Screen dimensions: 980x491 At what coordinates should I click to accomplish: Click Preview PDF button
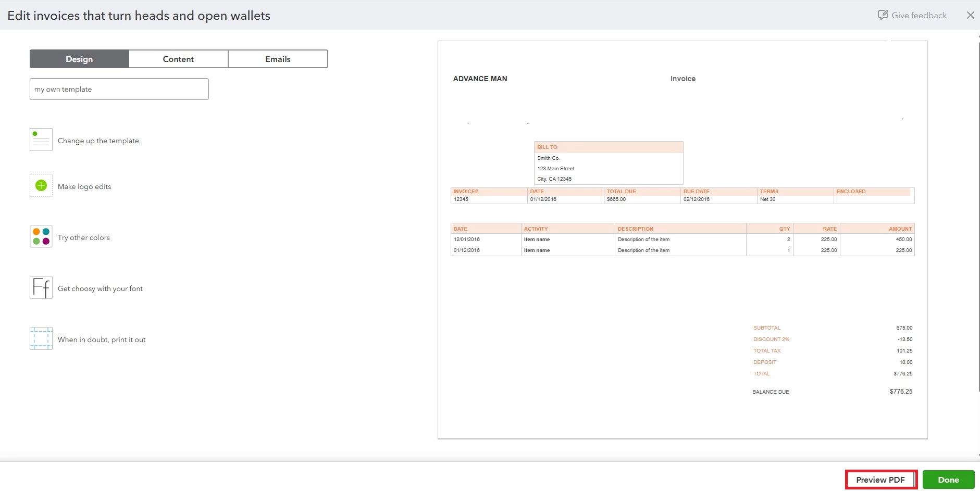pos(880,480)
